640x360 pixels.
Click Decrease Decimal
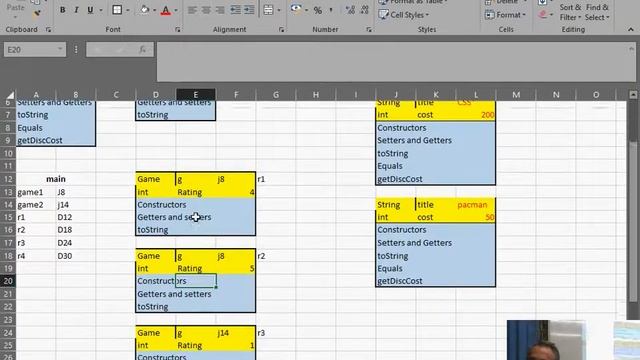364,10
